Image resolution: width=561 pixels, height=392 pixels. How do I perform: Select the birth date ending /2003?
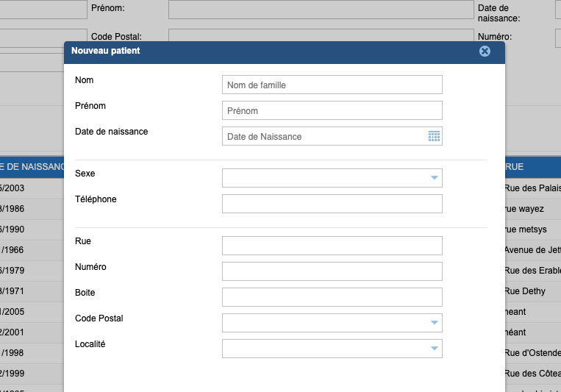click(12, 188)
